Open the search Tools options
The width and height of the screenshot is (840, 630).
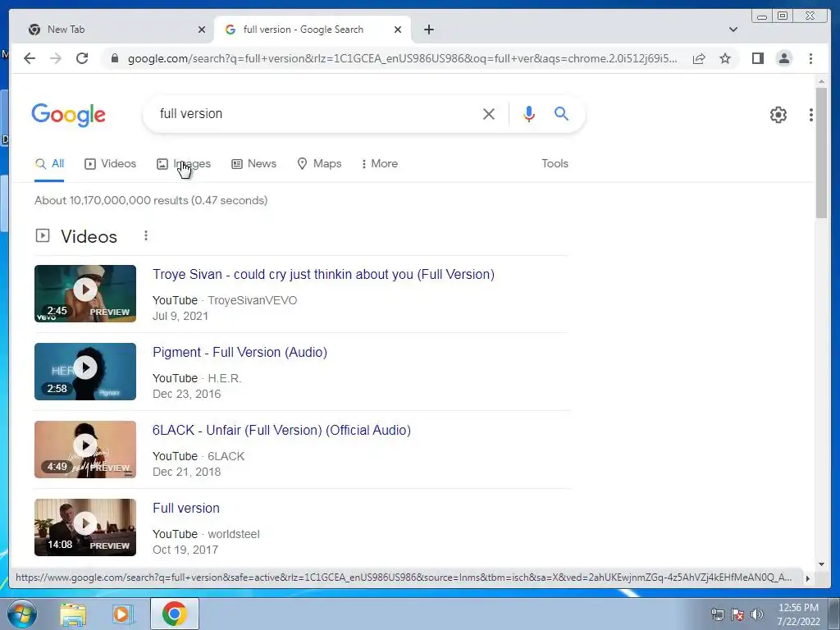(x=555, y=163)
